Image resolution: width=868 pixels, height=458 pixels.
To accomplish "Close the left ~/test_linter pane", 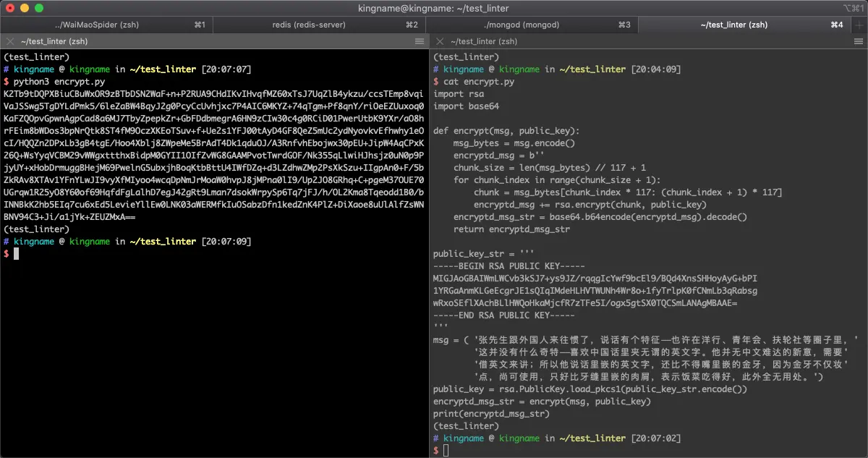I will (10, 42).
